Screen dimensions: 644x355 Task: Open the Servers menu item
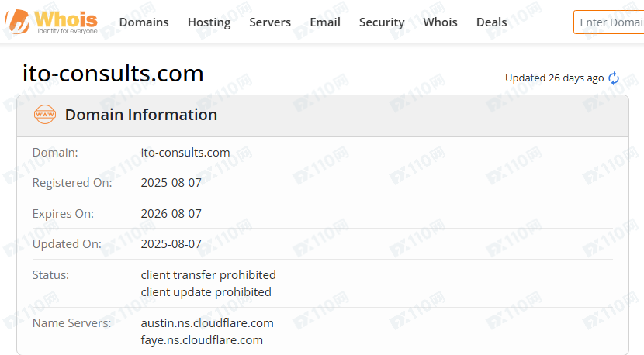270,22
